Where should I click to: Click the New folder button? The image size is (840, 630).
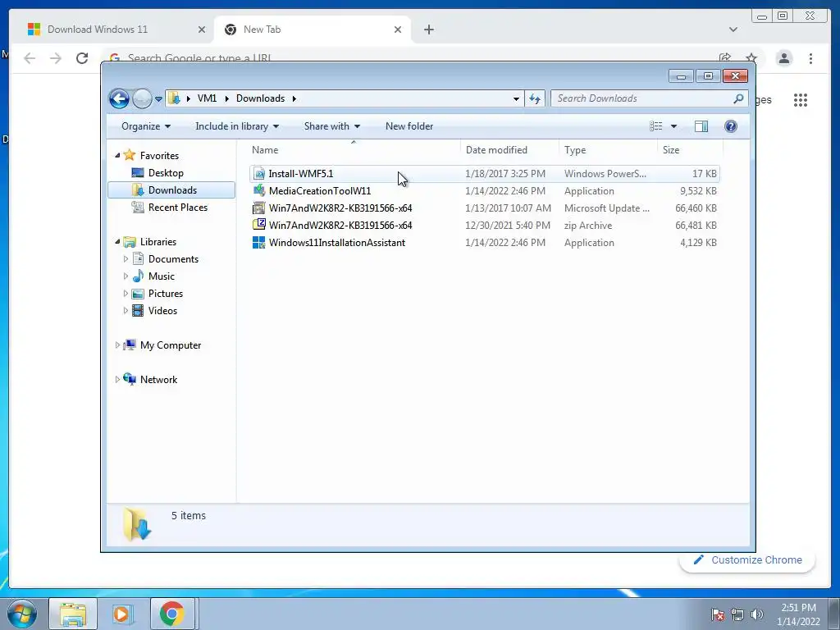[x=409, y=126]
